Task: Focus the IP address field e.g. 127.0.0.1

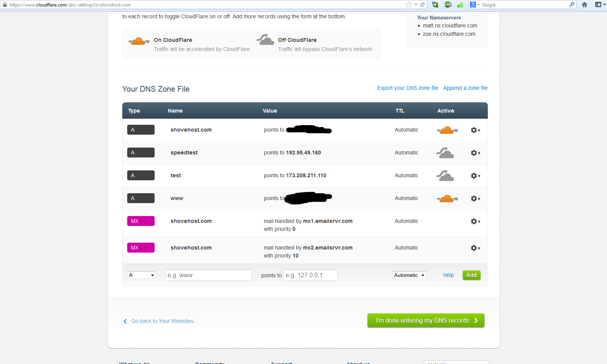Action: click(310, 275)
